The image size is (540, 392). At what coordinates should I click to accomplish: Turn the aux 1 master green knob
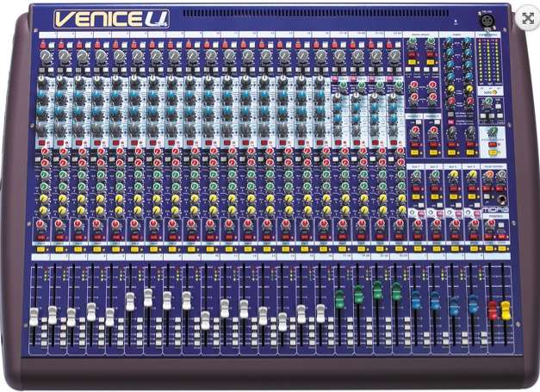click(416, 175)
